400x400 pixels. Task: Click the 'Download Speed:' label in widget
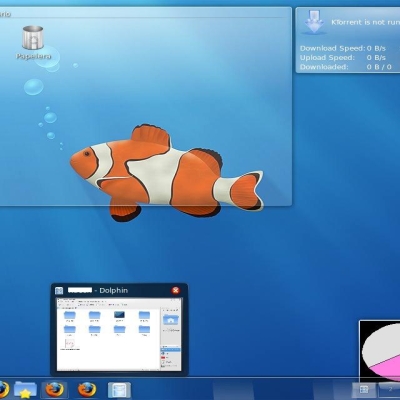click(x=332, y=48)
